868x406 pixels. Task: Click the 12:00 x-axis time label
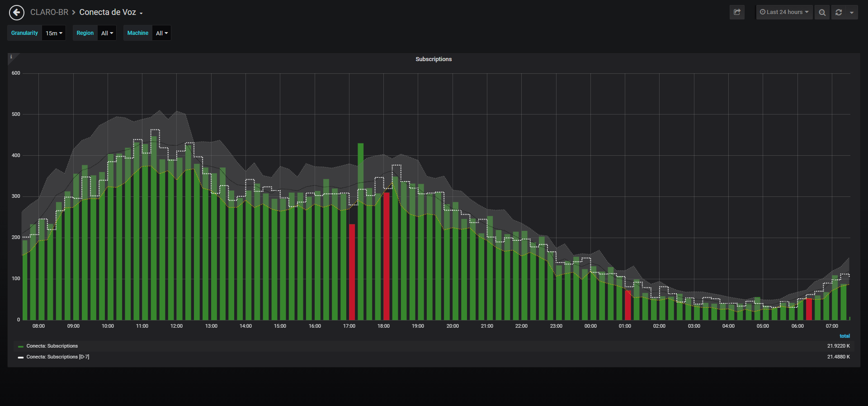(176, 326)
